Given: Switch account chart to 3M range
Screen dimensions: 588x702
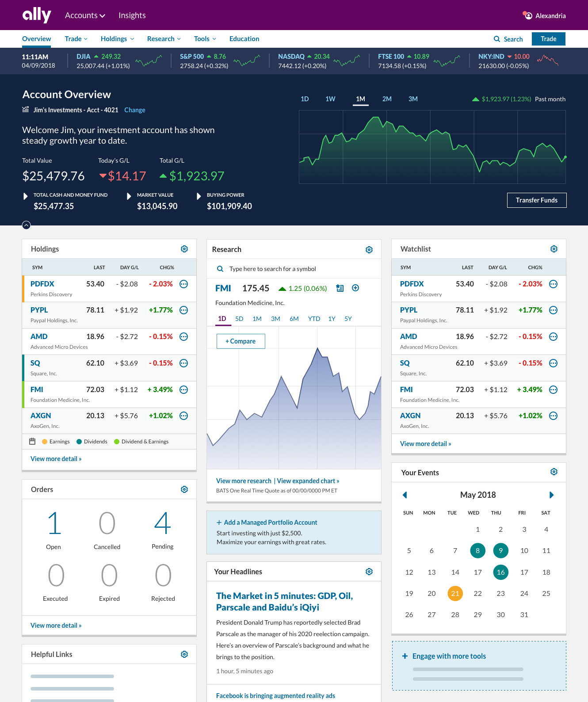Looking at the screenshot, I should (x=413, y=99).
